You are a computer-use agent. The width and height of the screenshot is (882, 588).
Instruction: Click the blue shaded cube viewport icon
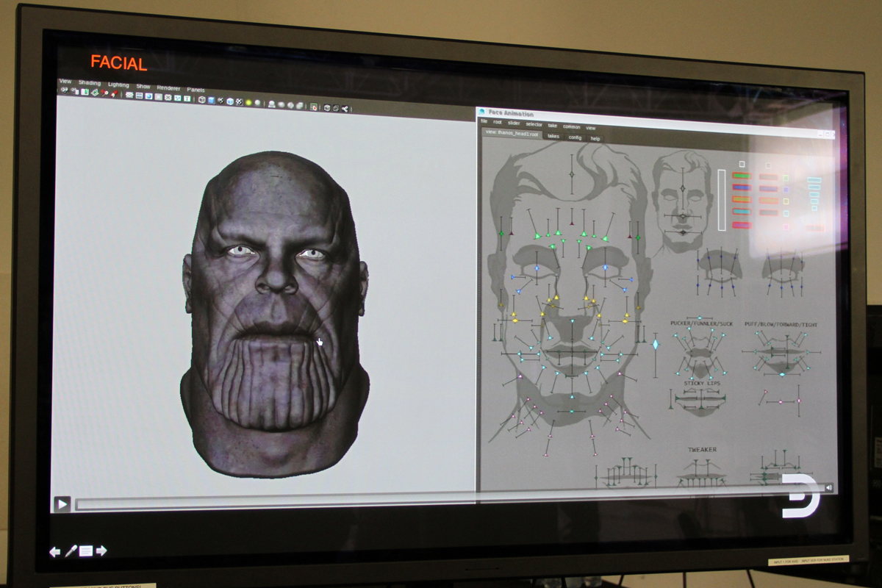coord(211,101)
